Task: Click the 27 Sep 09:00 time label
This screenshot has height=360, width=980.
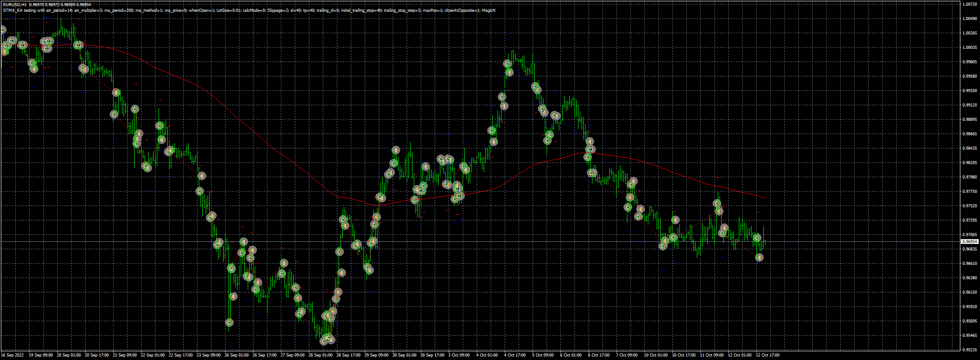Action: coord(292,355)
